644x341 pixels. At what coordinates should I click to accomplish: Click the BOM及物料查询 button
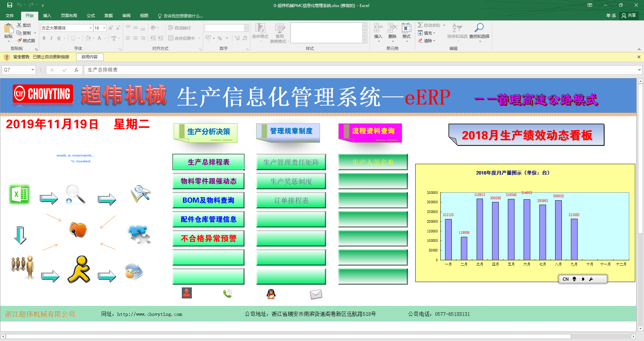(x=208, y=200)
